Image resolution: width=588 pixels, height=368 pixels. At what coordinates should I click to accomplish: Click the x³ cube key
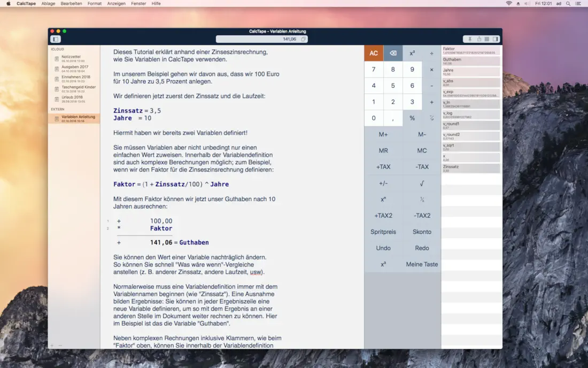(x=383, y=264)
